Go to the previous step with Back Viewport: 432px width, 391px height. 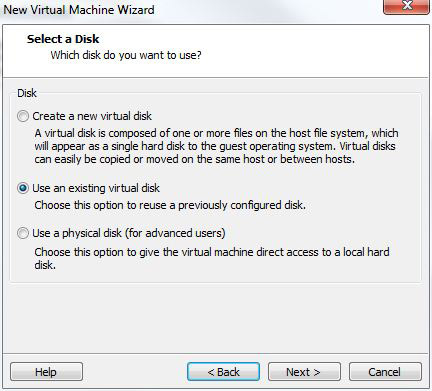(223, 372)
